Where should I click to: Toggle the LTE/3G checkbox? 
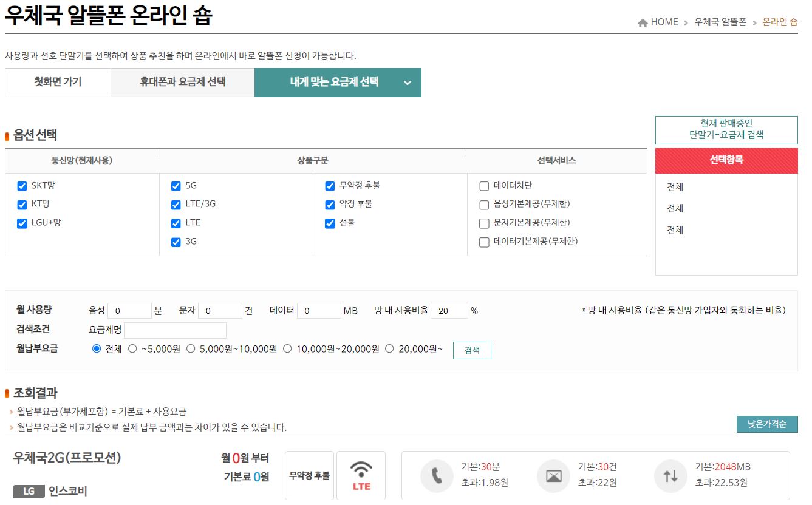(x=176, y=205)
